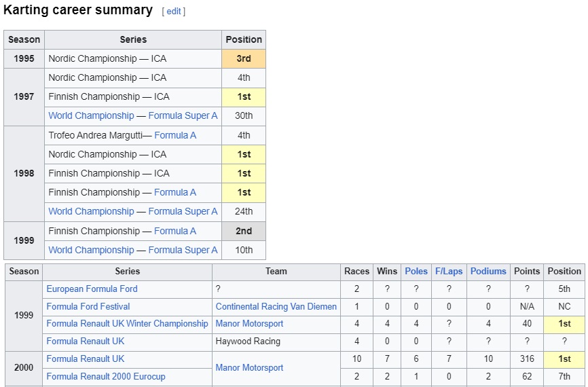
Task: Click the Podiums column header link
Action: pyautogui.click(x=488, y=271)
